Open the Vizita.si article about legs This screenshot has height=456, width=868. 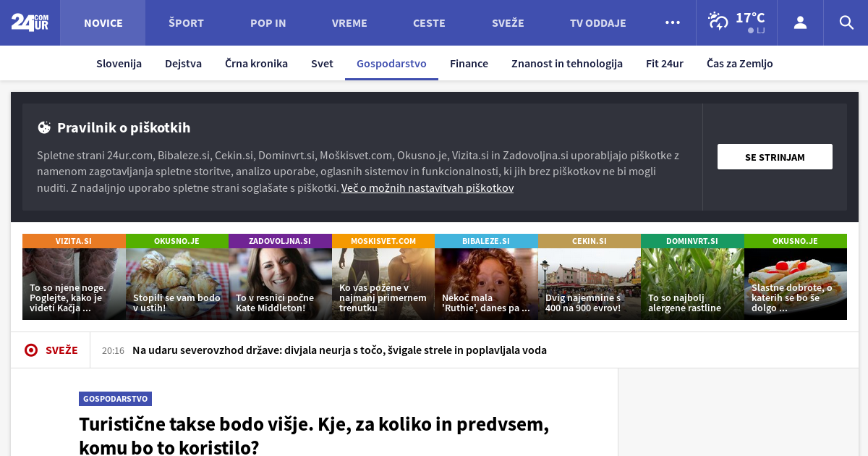pos(74,283)
